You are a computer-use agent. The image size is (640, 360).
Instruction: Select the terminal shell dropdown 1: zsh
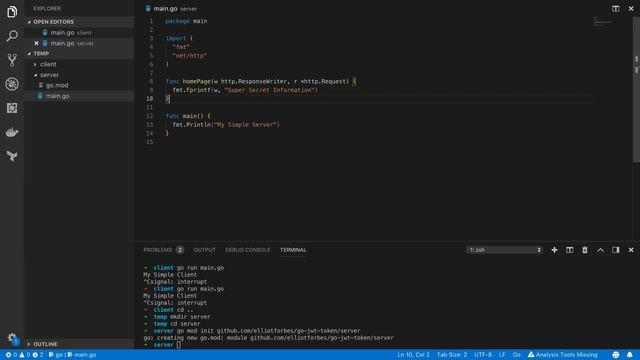pos(504,250)
